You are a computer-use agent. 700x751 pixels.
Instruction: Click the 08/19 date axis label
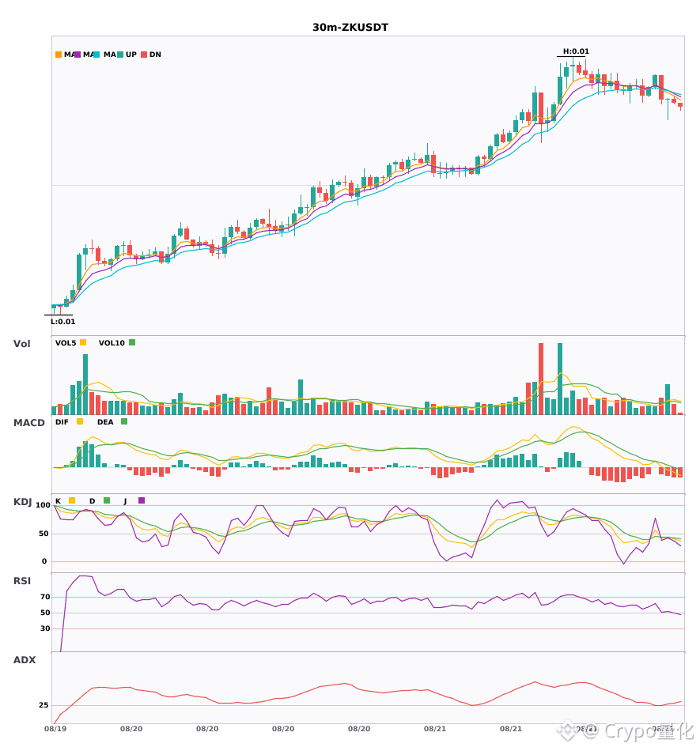[55, 729]
